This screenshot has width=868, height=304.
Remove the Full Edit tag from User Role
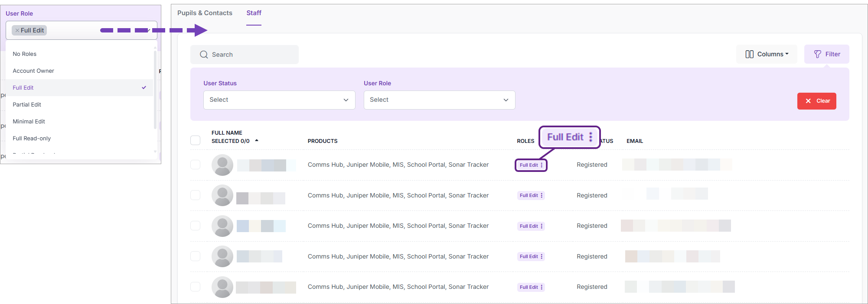(17, 31)
